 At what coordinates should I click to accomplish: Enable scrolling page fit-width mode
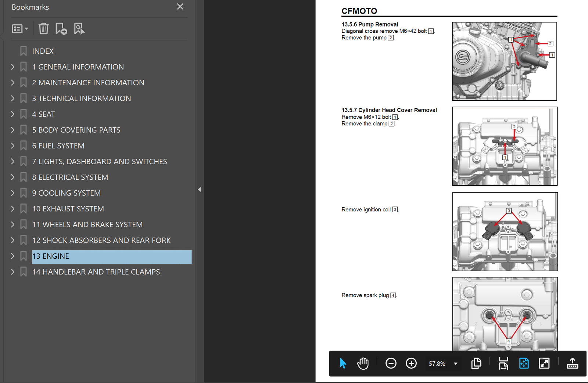tap(503, 364)
